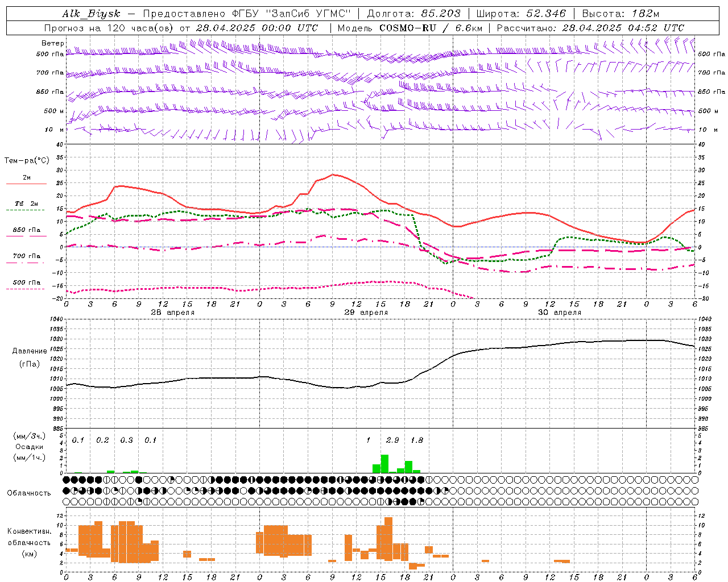Screen dimensions: 728x582
Task: Click the Рассчитано: 28.04.2025 04:52 UTC timestamp
Action: pyautogui.click(x=590, y=28)
